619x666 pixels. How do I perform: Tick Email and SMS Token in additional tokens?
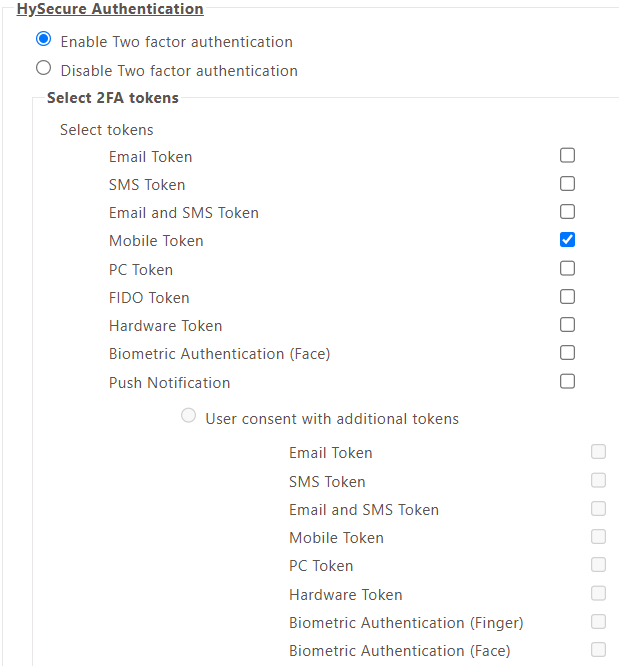(598, 509)
